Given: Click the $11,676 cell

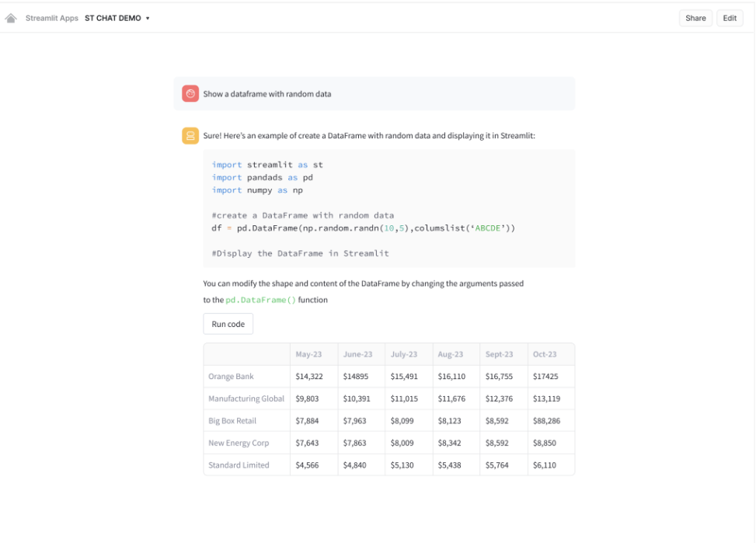Looking at the screenshot, I should tap(456, 399).
